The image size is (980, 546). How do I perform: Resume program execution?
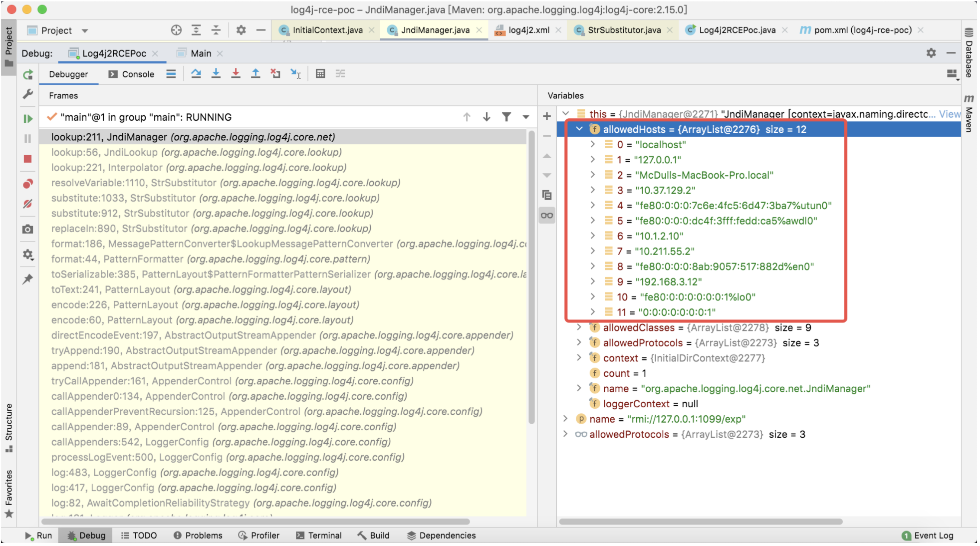tap(28, 119)
